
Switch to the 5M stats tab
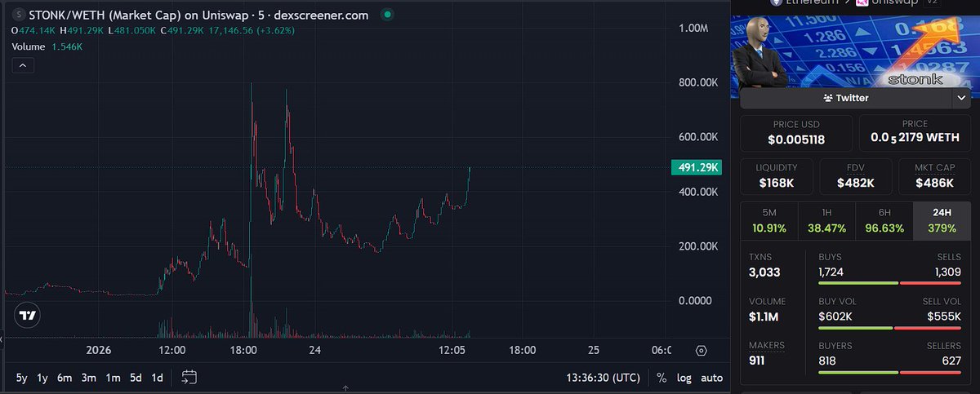768,220
